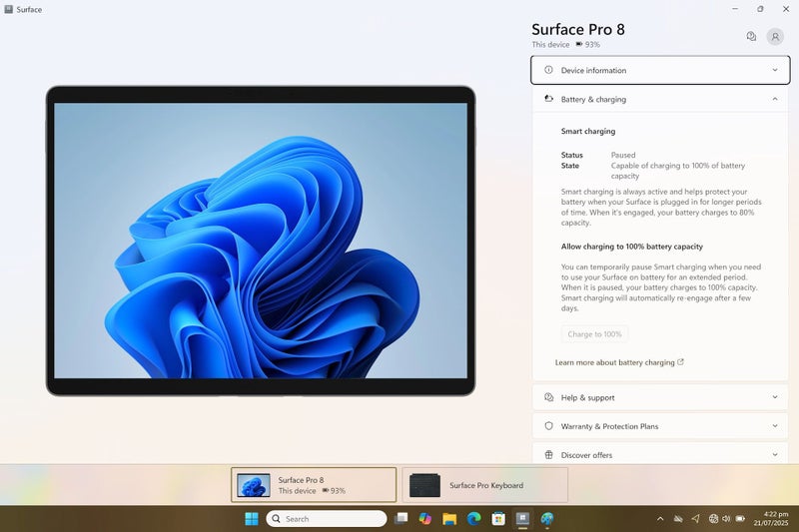Open Microsoft Store from the taskbar
This screenshot has height=532, width=799.
tap(498, 519)
